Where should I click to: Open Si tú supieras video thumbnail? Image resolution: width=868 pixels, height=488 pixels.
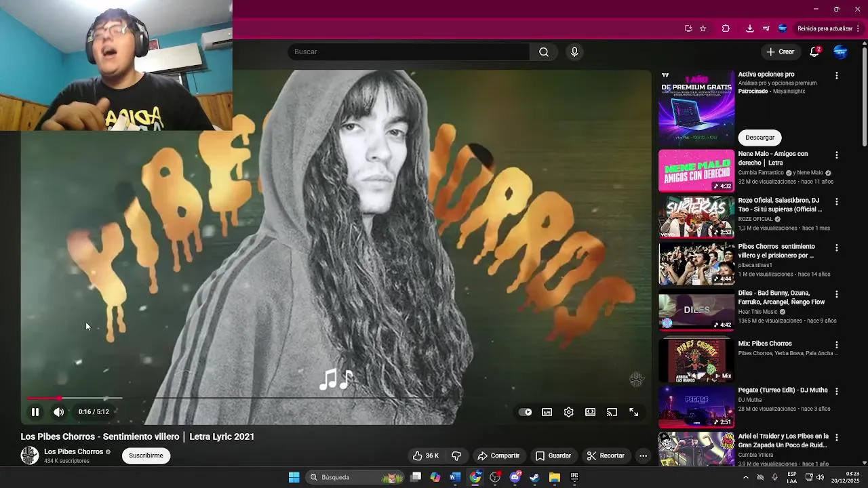tap(696, 217)
